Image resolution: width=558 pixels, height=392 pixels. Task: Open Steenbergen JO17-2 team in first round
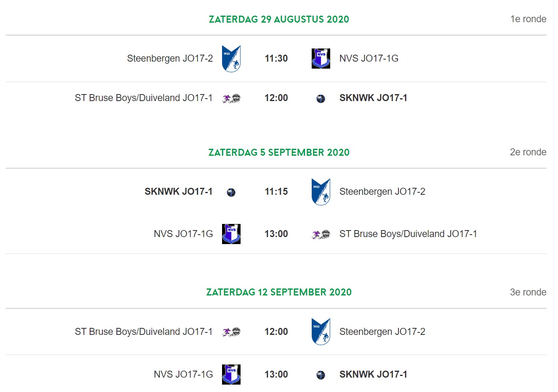[x=170, y=58]
